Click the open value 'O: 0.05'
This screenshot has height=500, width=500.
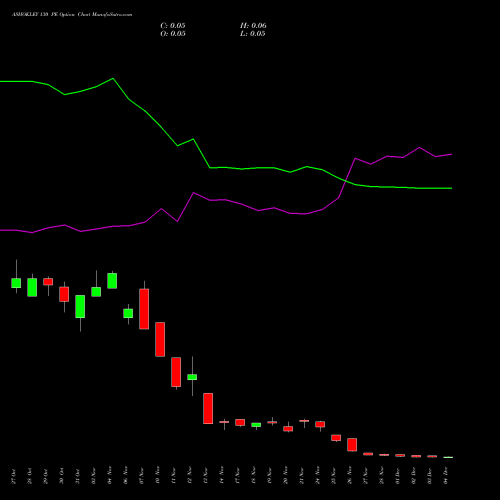pyautogui.click(x=173, y=34)
